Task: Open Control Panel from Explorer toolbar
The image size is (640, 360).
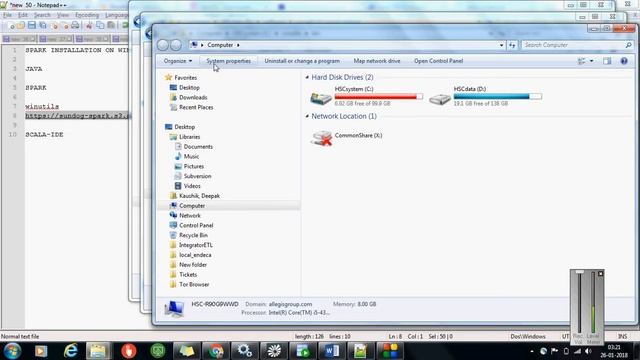Action: coord(438,61)
